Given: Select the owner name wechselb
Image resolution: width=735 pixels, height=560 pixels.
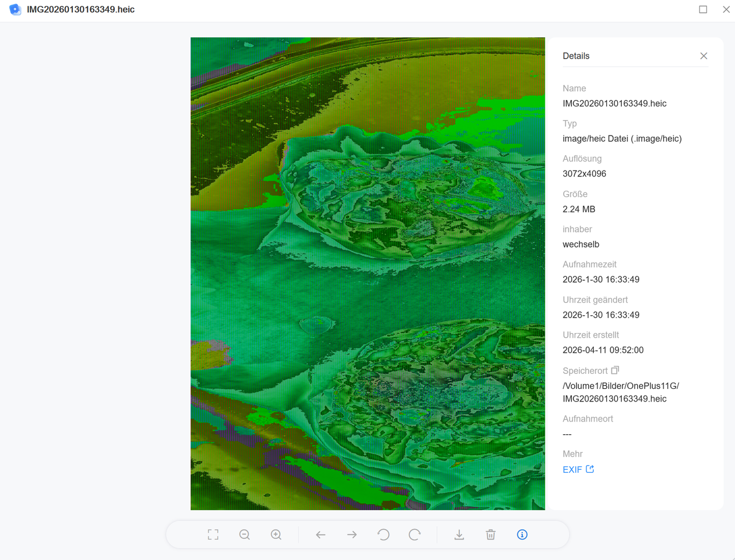Looking at the screenshot, I should click(581, 244).
